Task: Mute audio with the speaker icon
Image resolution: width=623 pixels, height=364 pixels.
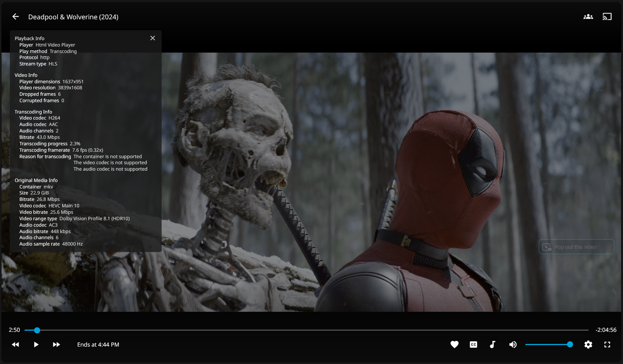Action: 513,345
